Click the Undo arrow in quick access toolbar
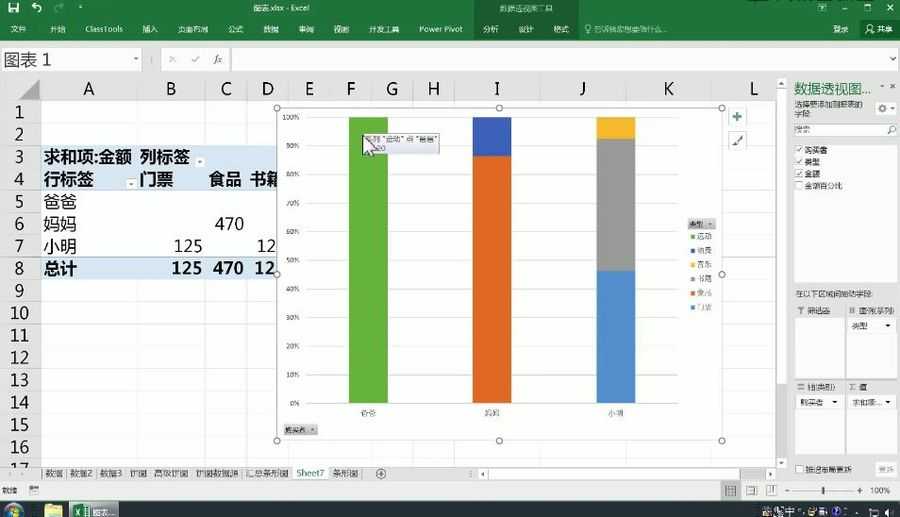Image resolution: width=900 pixels, height=517 pixels. [x=37, y=7]
